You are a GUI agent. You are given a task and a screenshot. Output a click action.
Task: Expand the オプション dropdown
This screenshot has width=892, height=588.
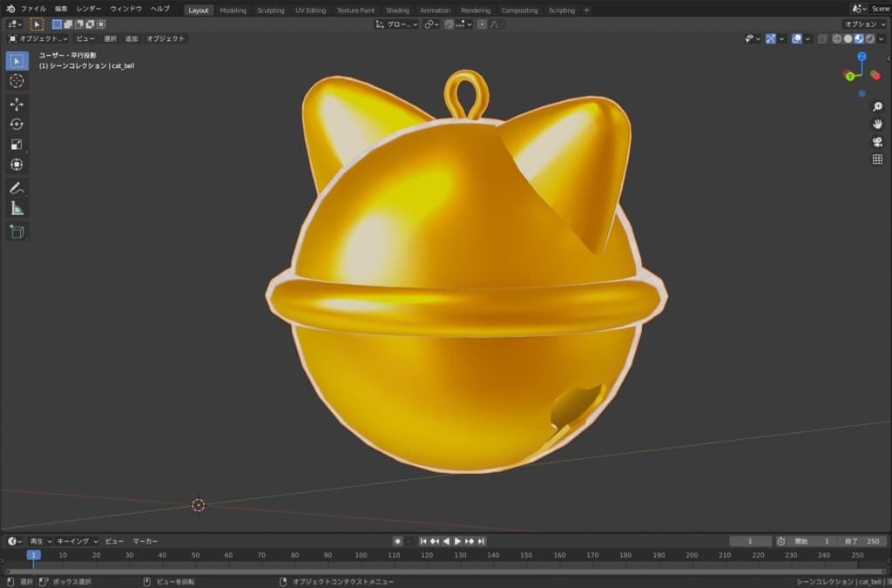[x=865, y=24]
